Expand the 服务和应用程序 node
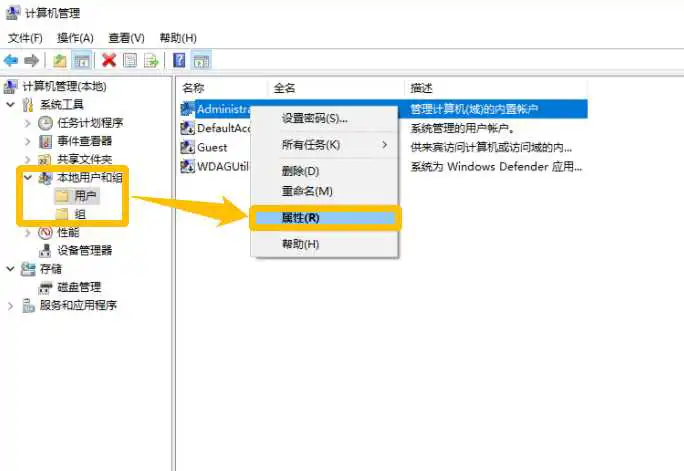This screenshot has height=471, width=684. point(11,305)
